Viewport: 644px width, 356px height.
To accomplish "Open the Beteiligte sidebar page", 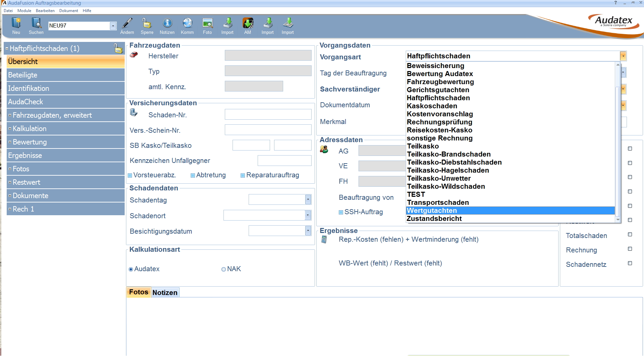I will [x=66, y=75].
